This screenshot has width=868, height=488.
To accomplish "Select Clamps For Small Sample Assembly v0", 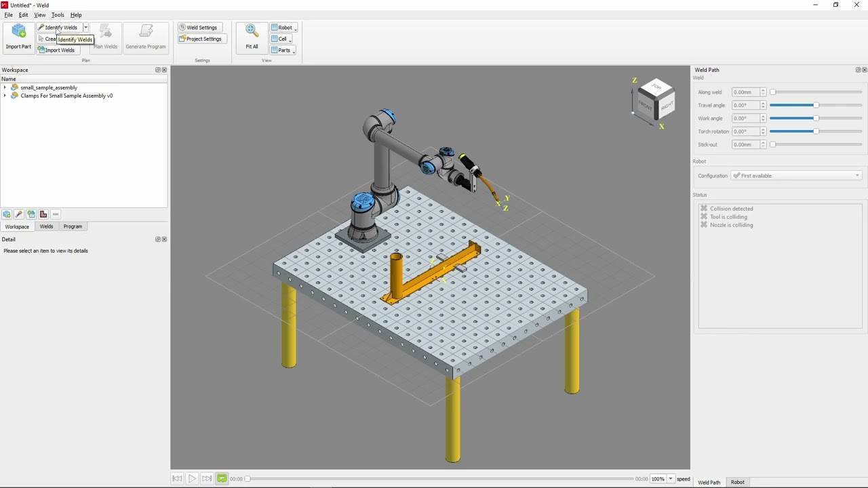I will pyautogui.click(x=66, y=96).
